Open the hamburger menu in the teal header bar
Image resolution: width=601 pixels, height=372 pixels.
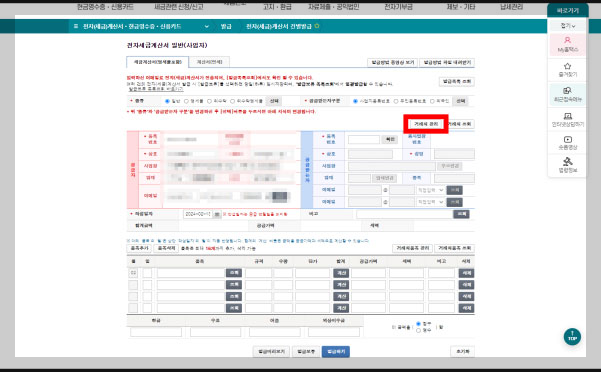76,26
